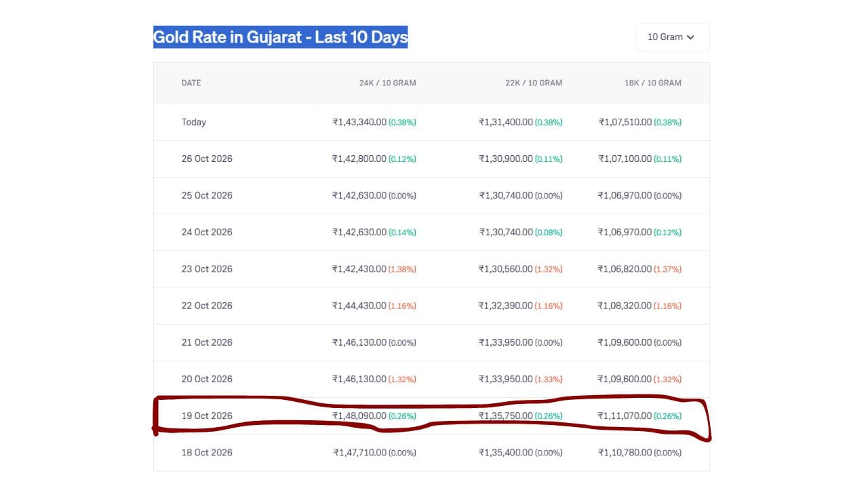Click the 22K price ₹1,30,560.00

506,268
